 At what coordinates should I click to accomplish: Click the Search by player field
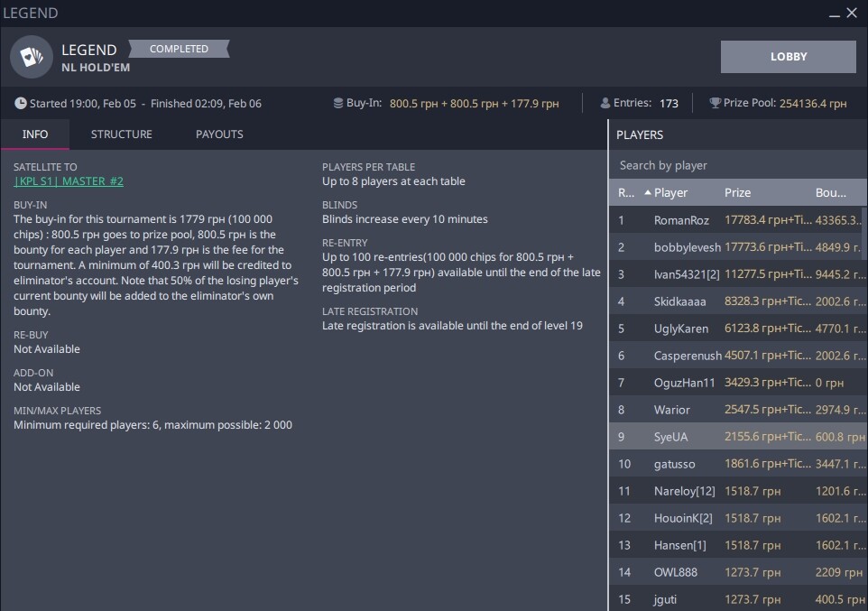735,165
